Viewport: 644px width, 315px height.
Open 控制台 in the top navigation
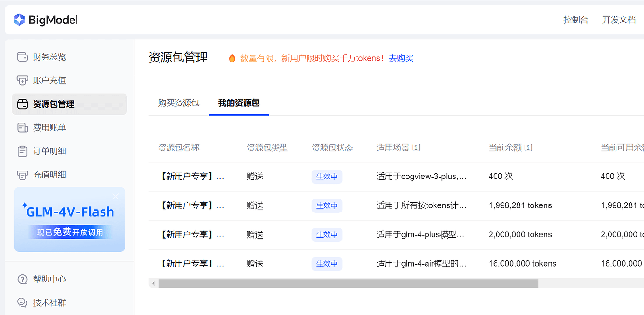point(575,20)
